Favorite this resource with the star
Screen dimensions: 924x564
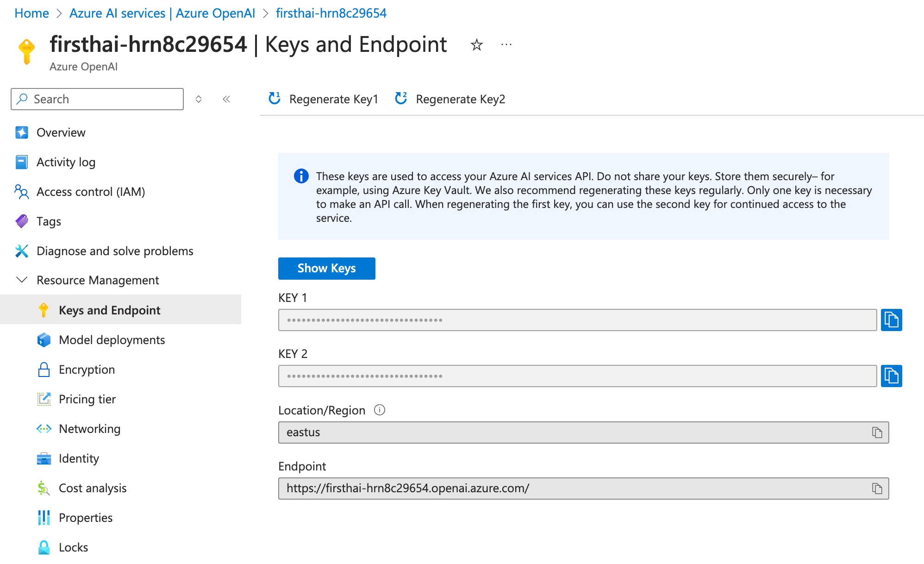point(476,45)
